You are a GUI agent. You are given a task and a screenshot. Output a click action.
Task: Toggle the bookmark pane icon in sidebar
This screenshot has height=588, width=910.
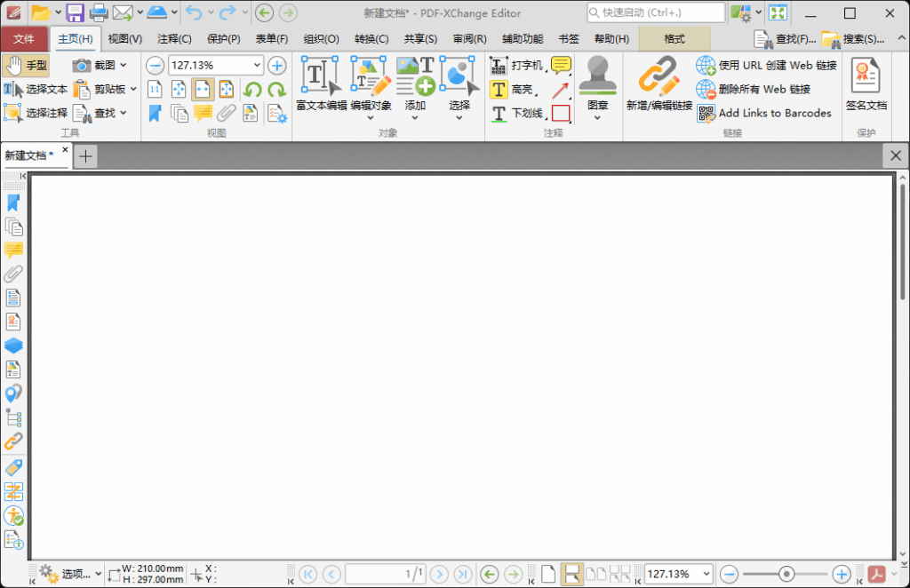12,203
